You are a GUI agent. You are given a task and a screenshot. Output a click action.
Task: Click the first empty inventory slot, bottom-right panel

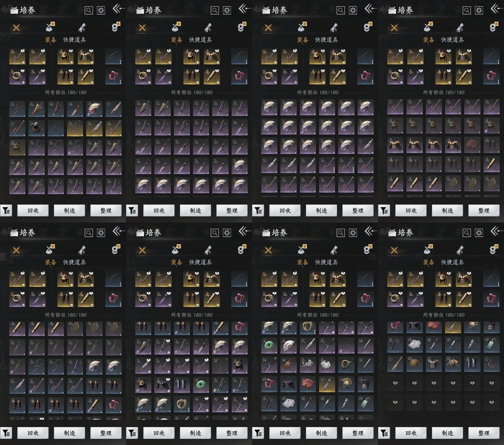tap(395, 383)
